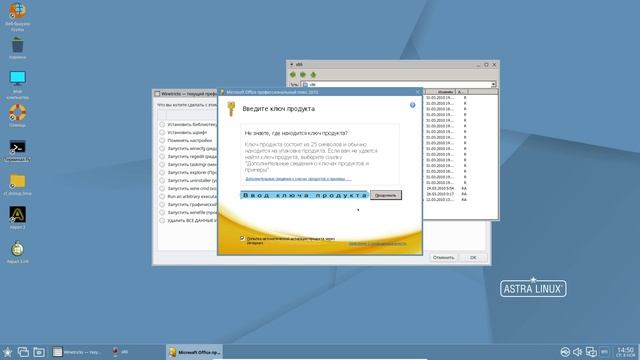Open the Astra star start menu
The width and height of the screenshot is (640, 360).
tap(7, 352)
